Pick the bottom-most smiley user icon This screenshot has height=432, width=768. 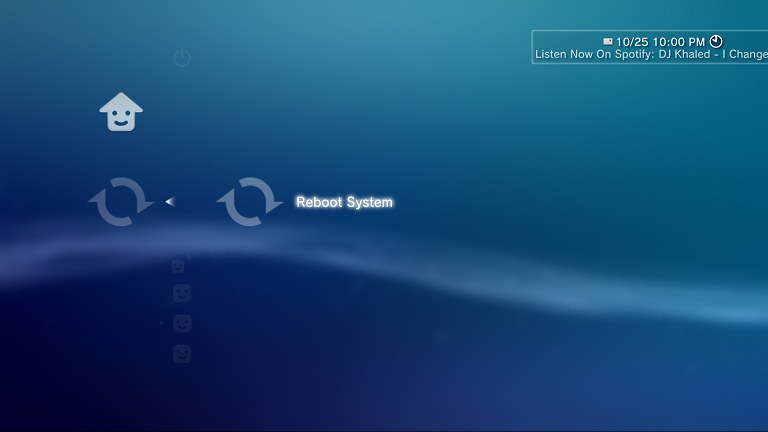[182, 354]
